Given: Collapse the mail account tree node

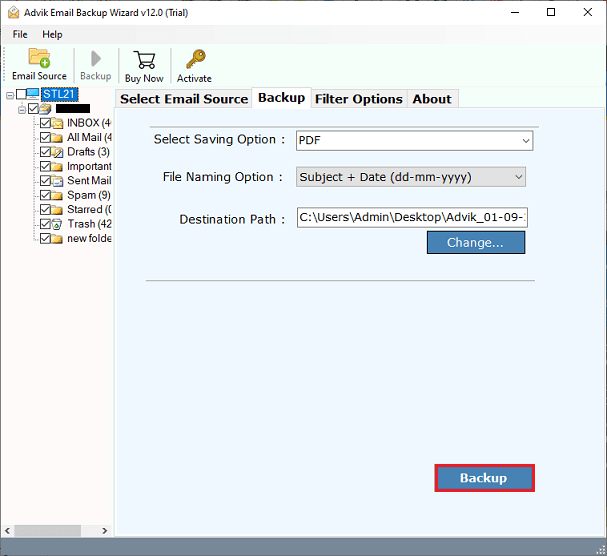Looking at the screenshot, I should 22,110.
